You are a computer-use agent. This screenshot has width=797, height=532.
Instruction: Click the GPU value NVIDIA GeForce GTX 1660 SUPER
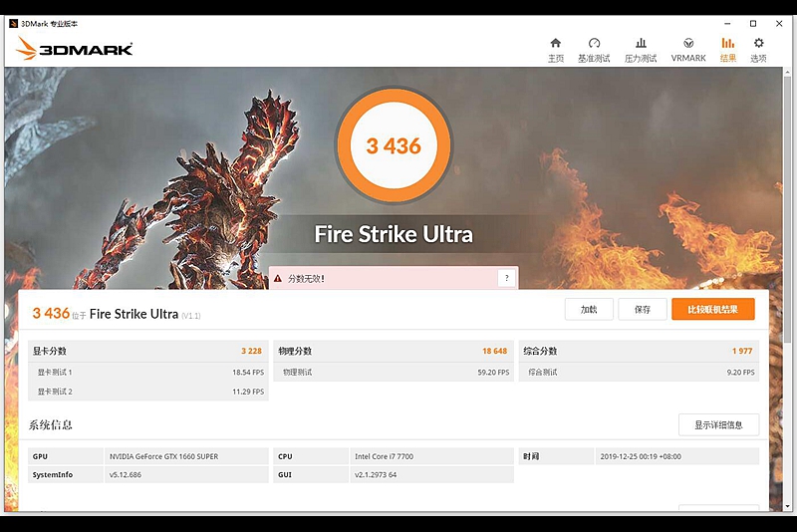(x=163, y=456)
